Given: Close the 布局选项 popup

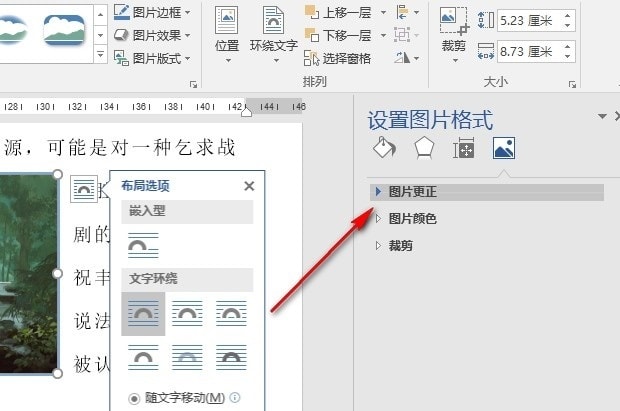Looking at the screenshot, I should point(249,186).
